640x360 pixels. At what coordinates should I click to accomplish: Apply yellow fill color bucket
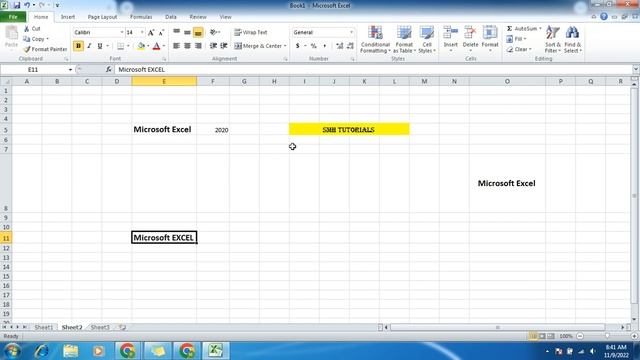pos(141,46)
